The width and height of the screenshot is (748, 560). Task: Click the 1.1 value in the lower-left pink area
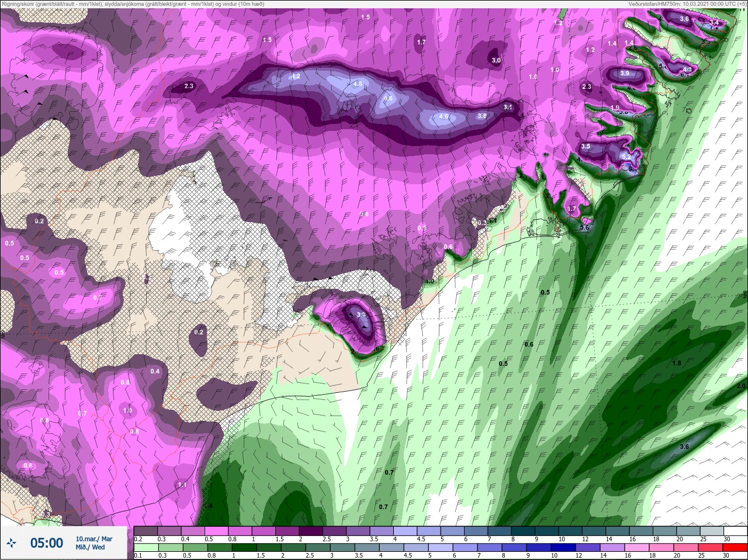[x=182, y=485]
